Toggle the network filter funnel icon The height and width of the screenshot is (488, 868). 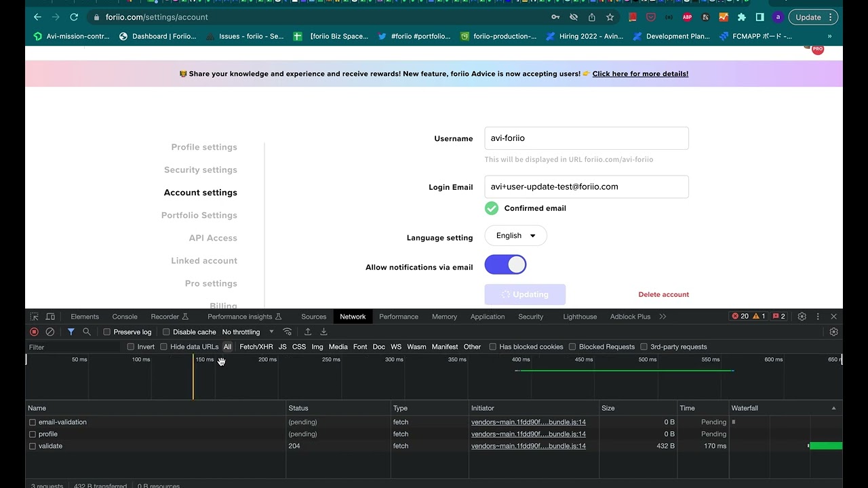click(x=71, y=332)
